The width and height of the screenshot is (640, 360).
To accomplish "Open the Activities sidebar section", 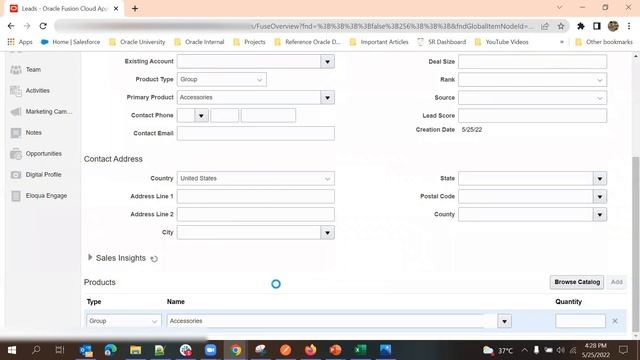I will pos(30,91).
